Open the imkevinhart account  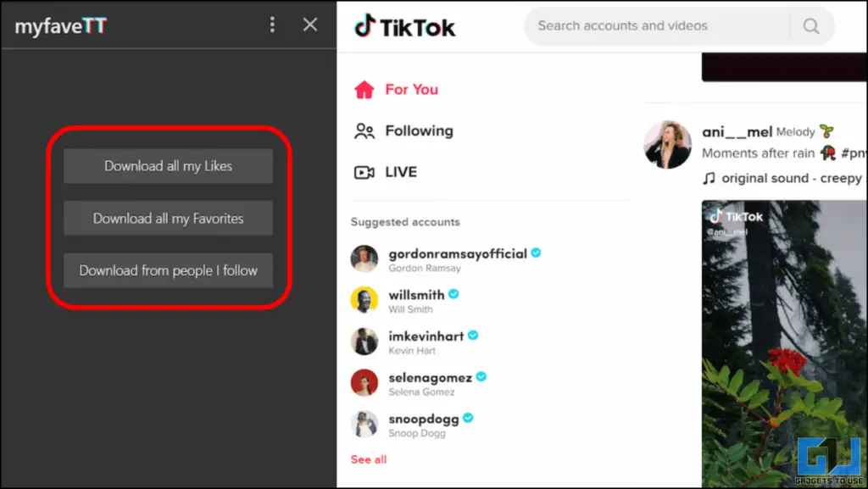[x=426, y=336]
